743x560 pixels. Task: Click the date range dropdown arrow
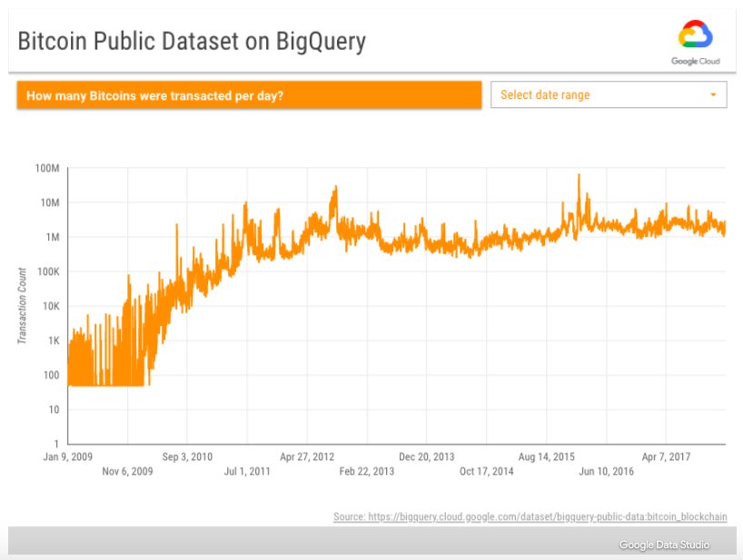(713, 94)
